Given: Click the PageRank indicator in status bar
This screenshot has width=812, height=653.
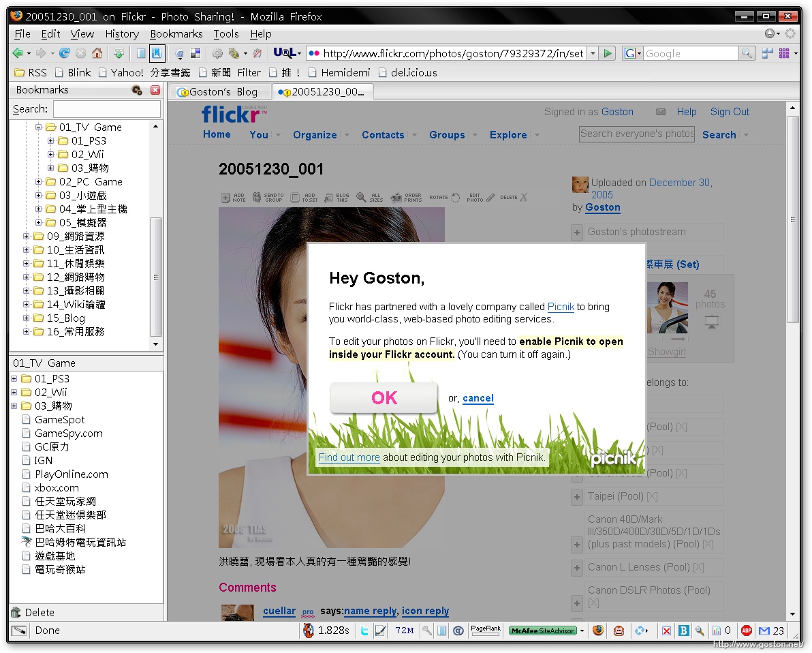Looking at the screenshot, I should (x=485, y=631).
